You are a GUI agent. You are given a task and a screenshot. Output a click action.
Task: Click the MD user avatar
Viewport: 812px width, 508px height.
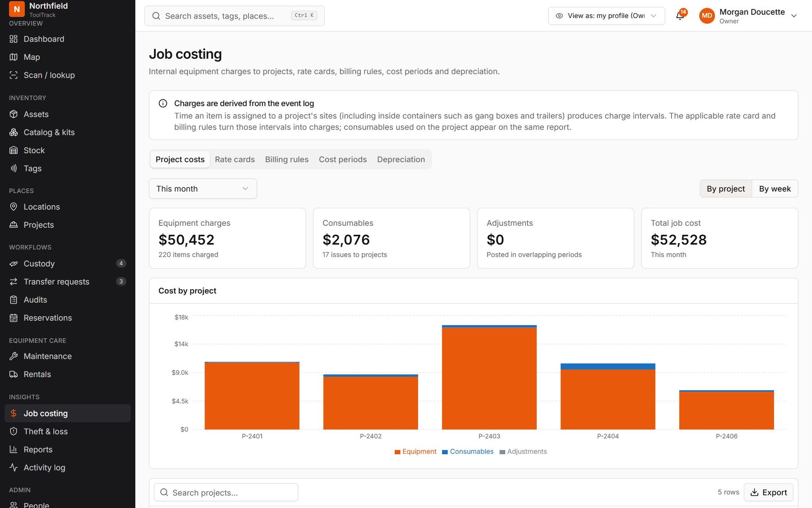(707, 15)
